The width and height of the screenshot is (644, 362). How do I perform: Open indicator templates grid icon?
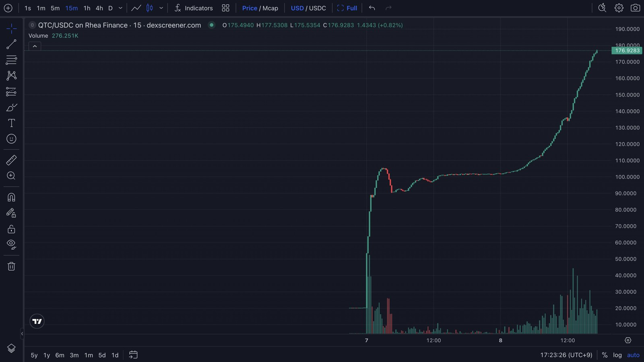[x=225, y=8]
